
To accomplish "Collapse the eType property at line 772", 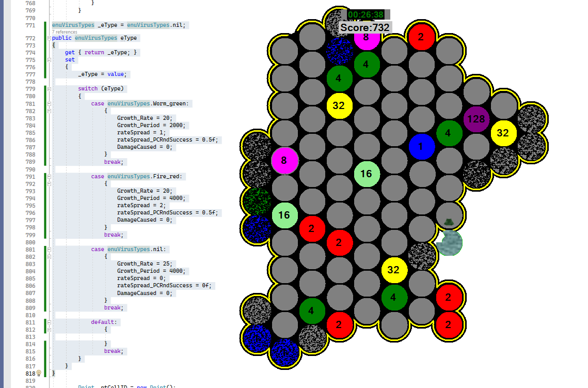I will click(x=49, y=38).
